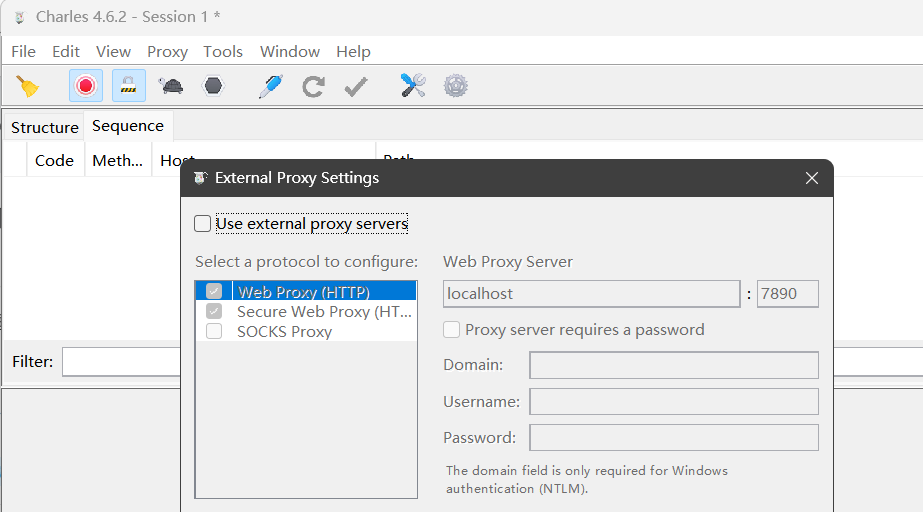Check Proxy server requires a password
The height and width of the screenshot is (512, 923).
click(452, 330)
